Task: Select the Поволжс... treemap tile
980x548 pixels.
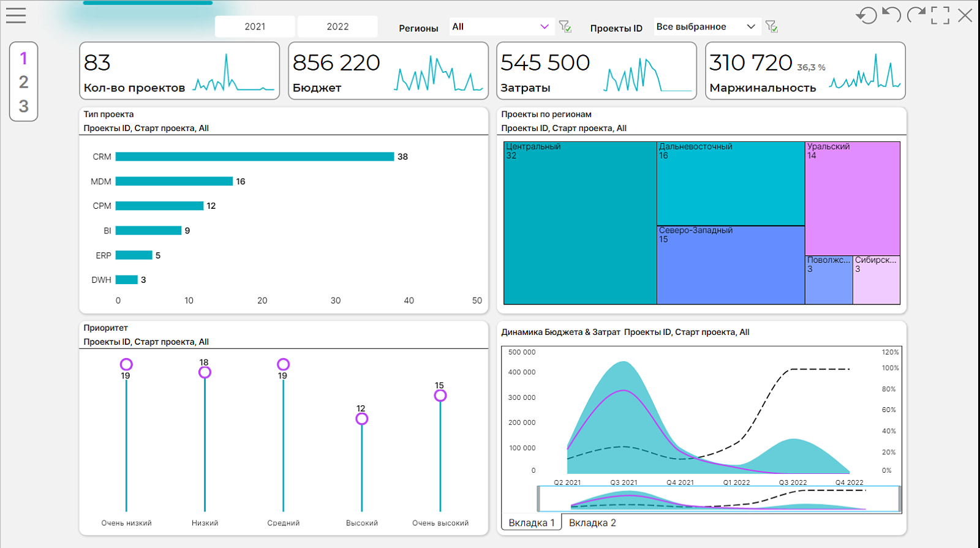Action: (x=829, y=280)
